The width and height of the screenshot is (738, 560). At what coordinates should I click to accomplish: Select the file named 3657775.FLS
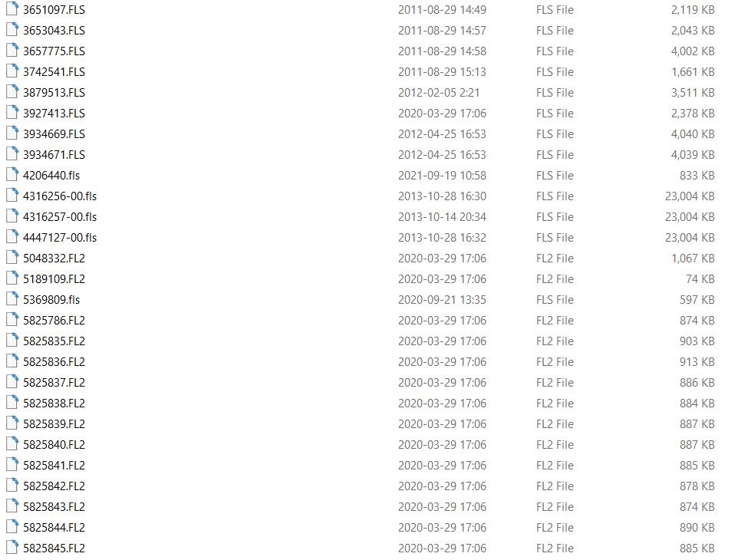pyautogui.click(x=54, y=51)
